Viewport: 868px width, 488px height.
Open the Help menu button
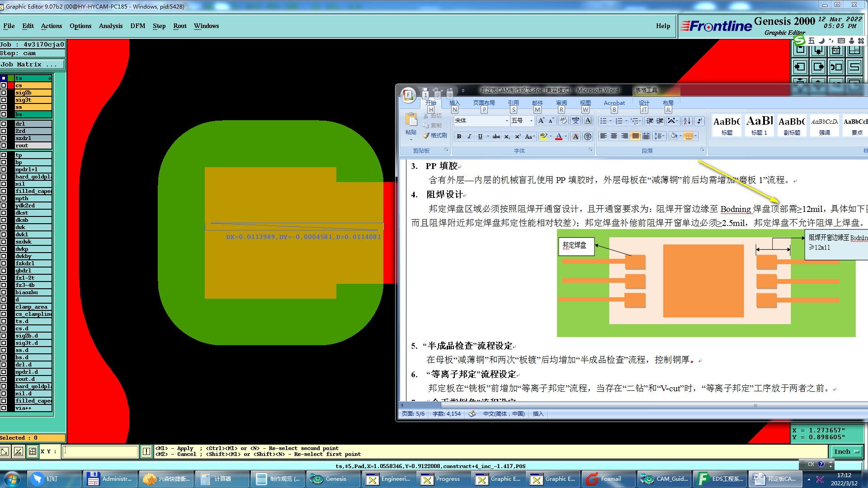click(663, 26)
